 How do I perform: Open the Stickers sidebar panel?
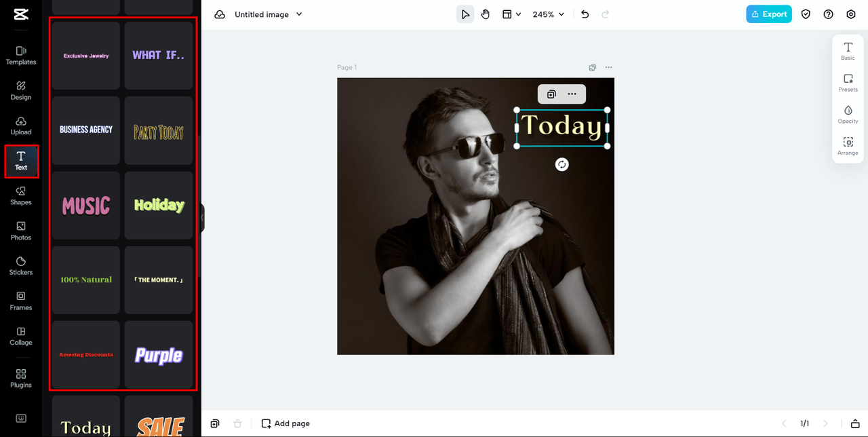21,266
